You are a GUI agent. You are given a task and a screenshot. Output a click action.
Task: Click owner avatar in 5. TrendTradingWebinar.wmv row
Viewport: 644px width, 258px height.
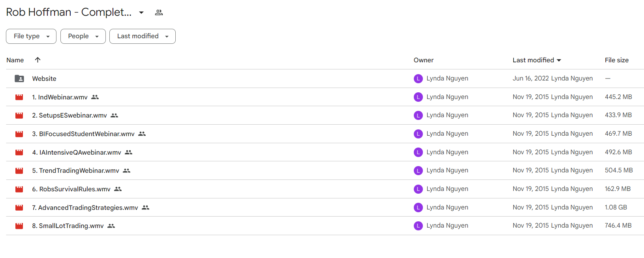418,170
